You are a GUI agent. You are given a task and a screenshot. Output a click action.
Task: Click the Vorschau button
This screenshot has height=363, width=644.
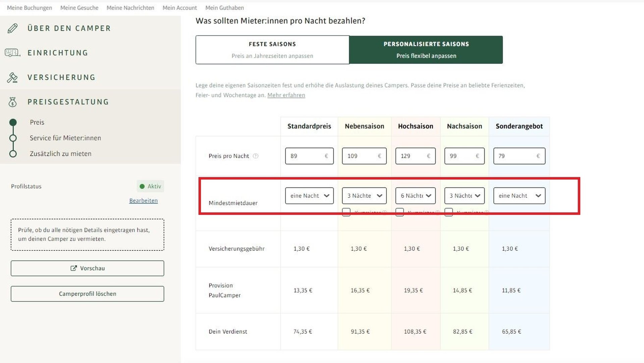point(88,268)
